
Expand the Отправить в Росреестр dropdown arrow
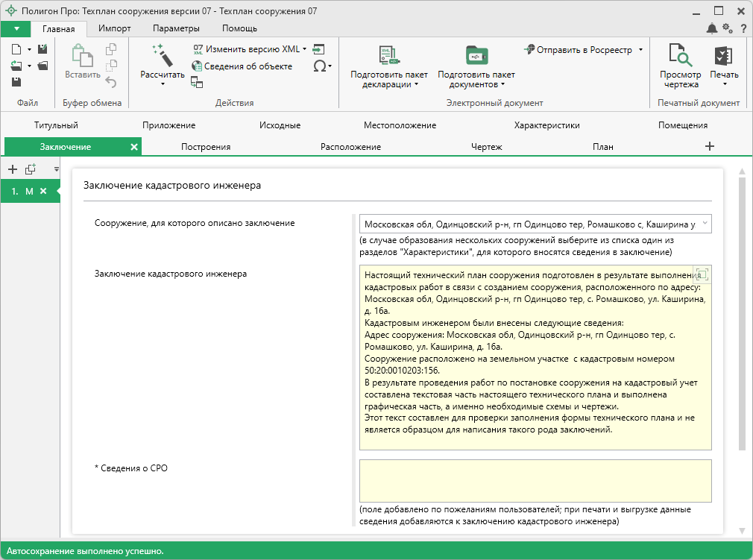point(640,50)
